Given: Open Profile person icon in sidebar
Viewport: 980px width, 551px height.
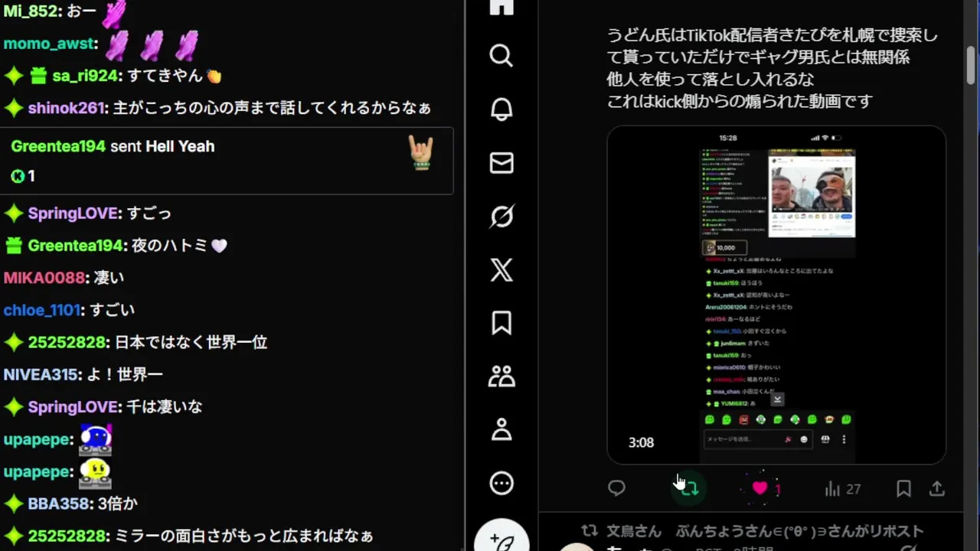Looking at the screenshot, I should coord(501,429).
